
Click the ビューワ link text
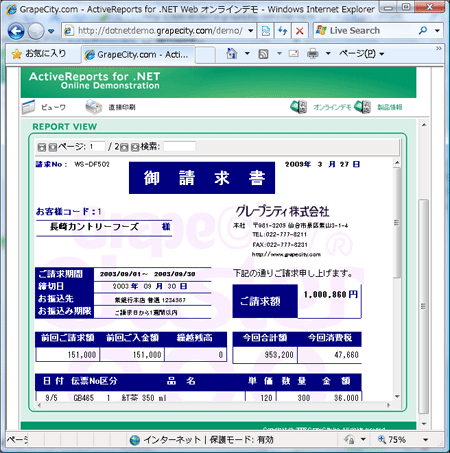(53, 107)
